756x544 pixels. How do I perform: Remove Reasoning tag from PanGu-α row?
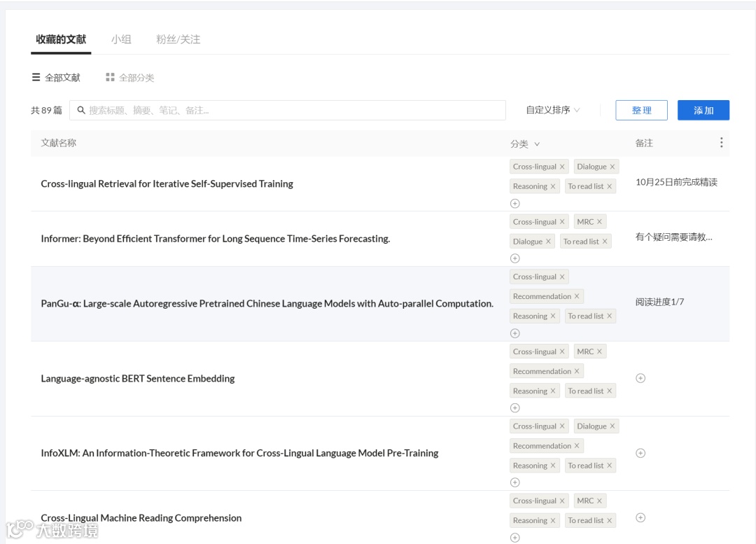[553, 316]
